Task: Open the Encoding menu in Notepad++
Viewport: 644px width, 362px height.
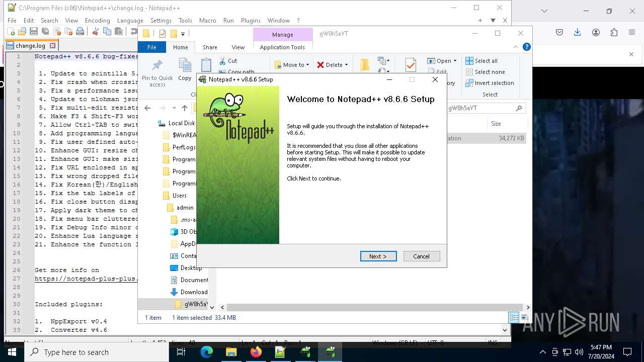Action: 97,21
